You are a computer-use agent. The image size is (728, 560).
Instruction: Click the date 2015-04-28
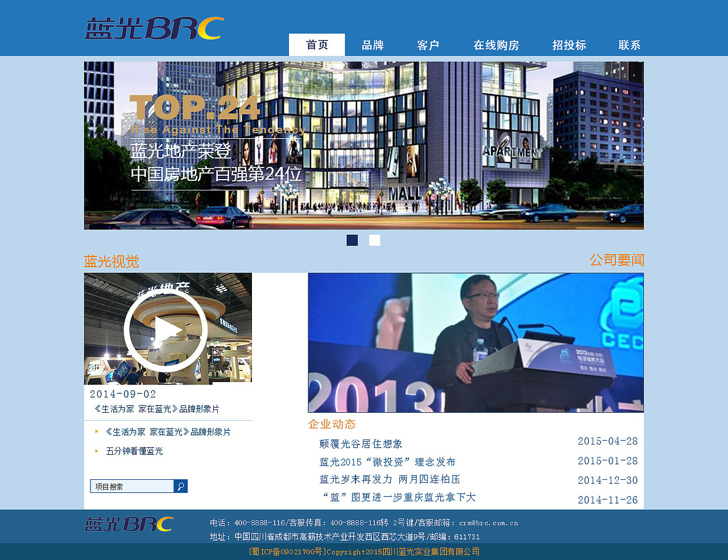pos(607,441)
